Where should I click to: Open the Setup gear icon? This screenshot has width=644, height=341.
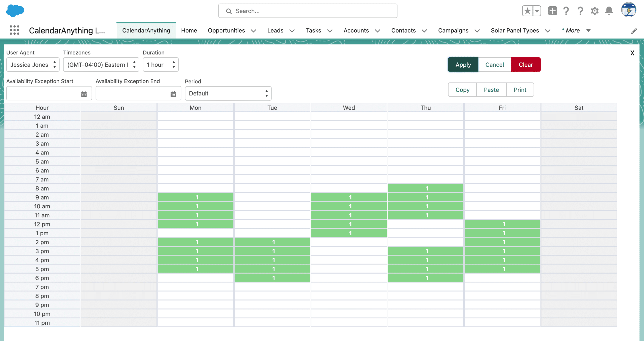click(x=595, y=11)
